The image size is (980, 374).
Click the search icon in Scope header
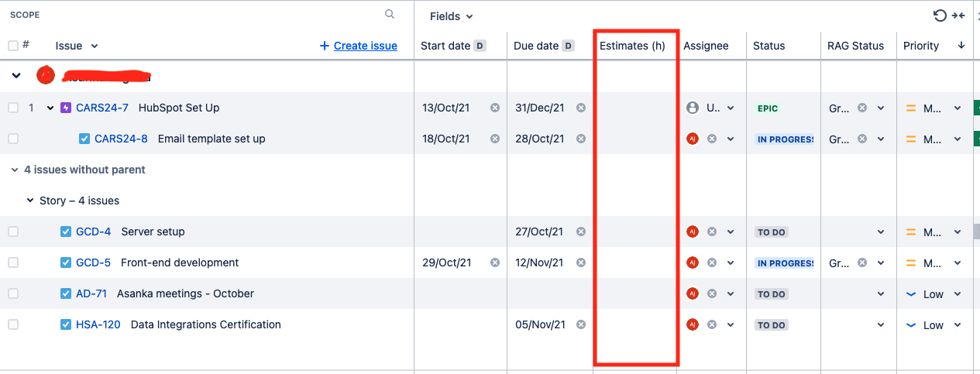point(390,14)
